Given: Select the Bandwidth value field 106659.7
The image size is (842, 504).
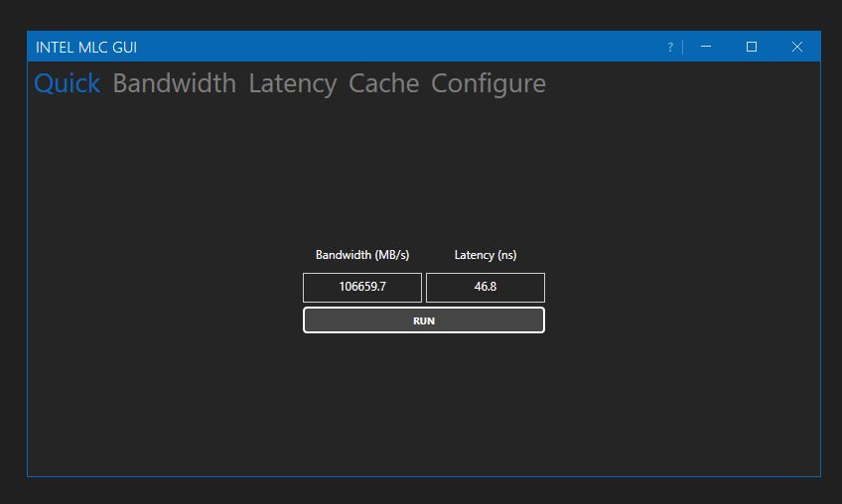Looking at the screenshot, I should [362, 287].
